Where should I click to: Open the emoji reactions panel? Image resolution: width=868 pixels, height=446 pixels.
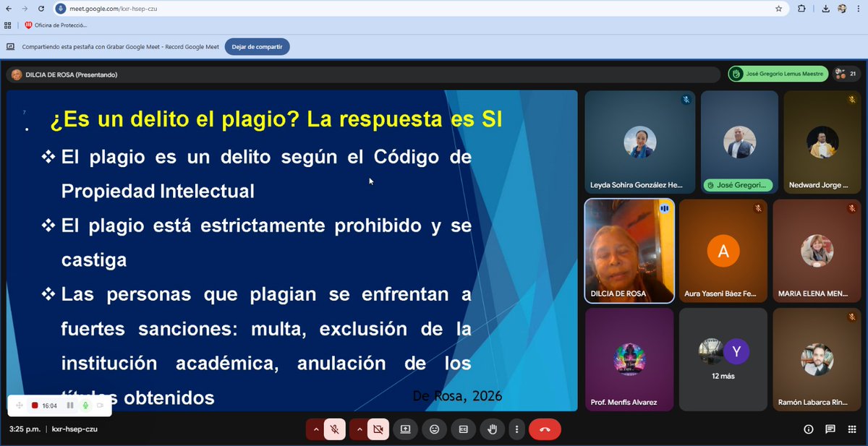[434, 429]
